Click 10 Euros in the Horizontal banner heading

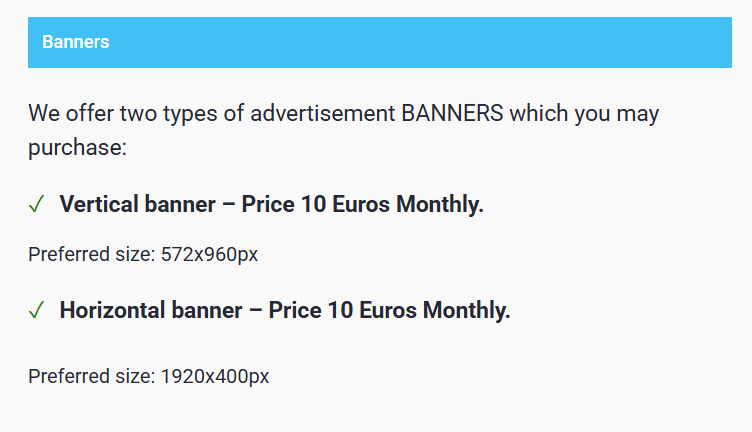tap(372, 310)
